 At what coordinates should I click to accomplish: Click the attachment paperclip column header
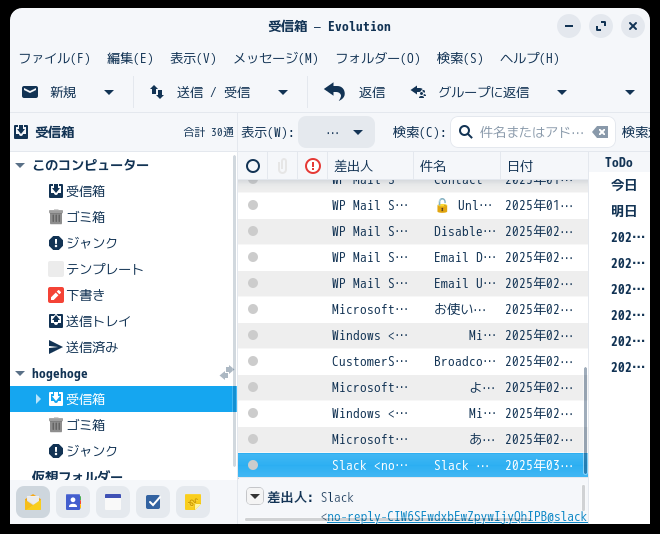click(282, 166)
